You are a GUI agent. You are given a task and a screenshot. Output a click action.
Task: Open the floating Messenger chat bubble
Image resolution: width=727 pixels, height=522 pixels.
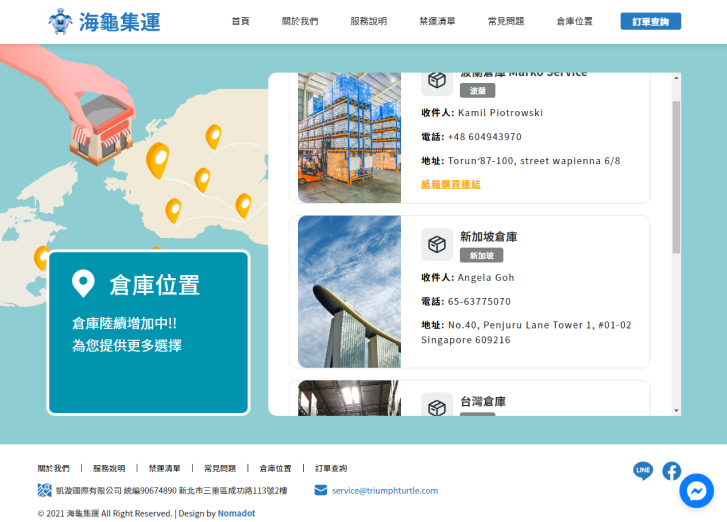pos(696,490)
